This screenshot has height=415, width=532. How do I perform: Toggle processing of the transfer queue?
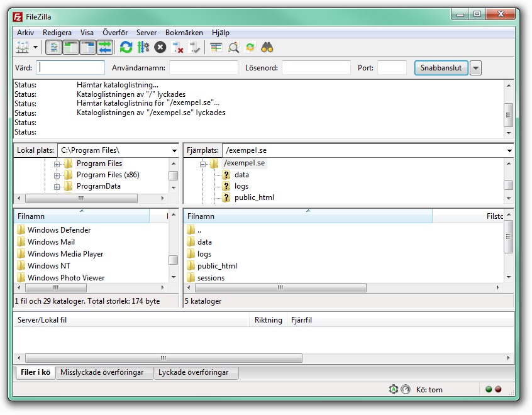143,47
